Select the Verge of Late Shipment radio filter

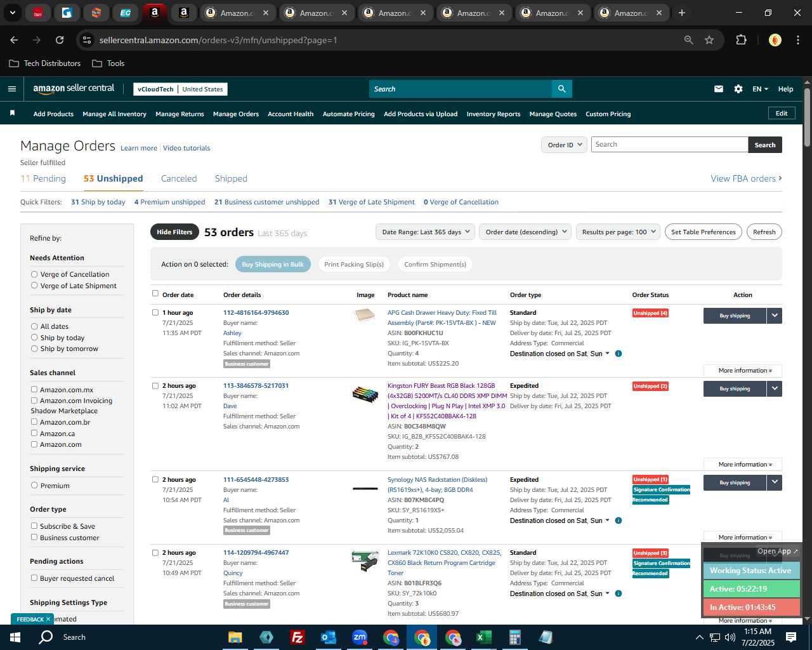click(34, 286)
